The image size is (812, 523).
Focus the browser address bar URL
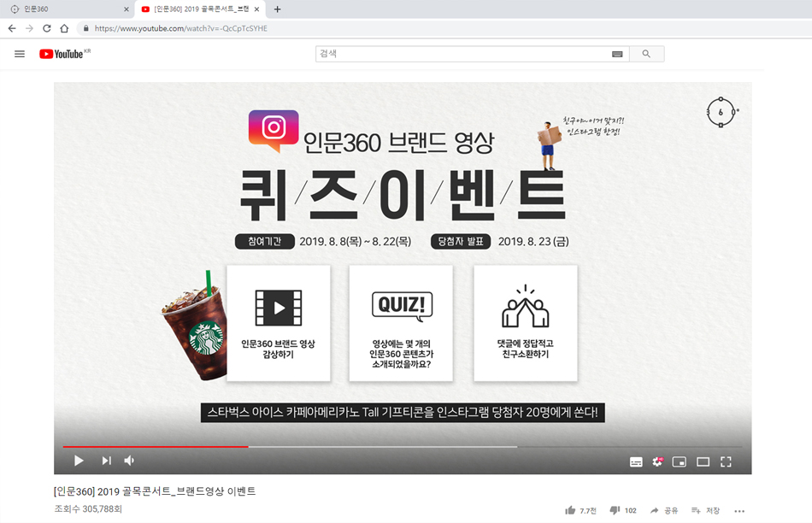point(180,28)
